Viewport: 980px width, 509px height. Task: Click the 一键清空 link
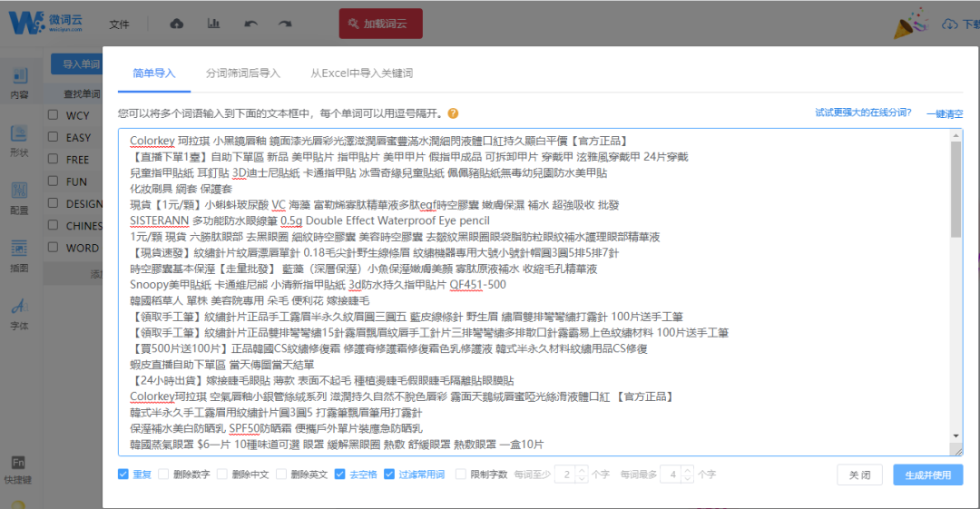point(945,113)
